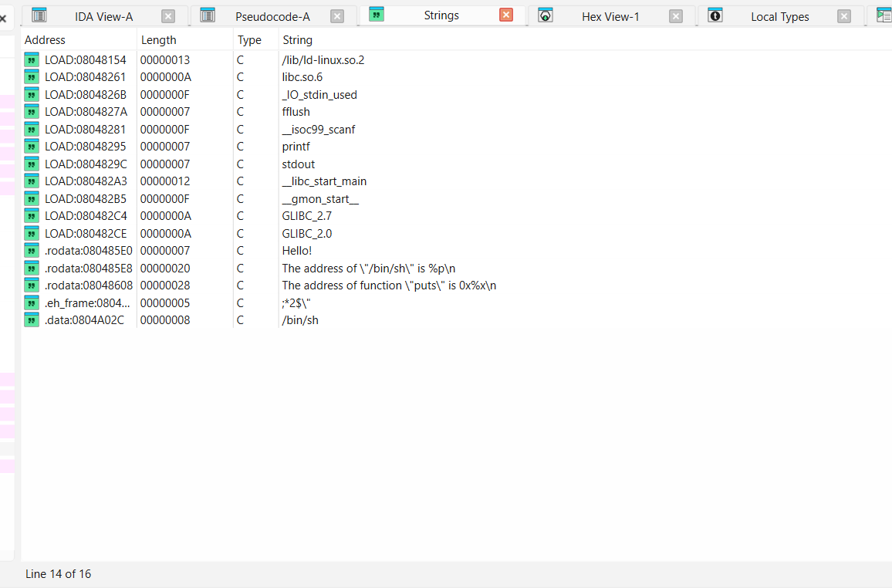The height and width of the screenshot is (588, 892).
Task: Click the string icon beside LOAD:08048154
Action: 32,59
